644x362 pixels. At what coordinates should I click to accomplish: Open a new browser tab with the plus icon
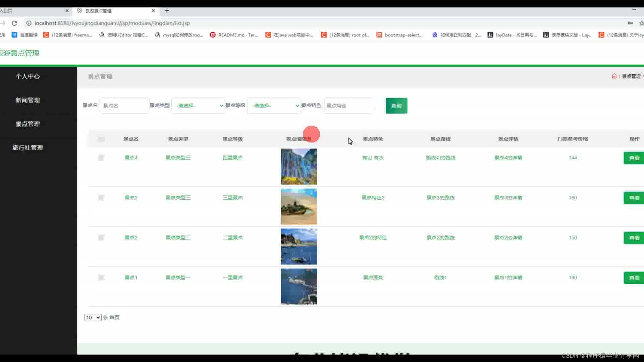[x=167, y=11]
